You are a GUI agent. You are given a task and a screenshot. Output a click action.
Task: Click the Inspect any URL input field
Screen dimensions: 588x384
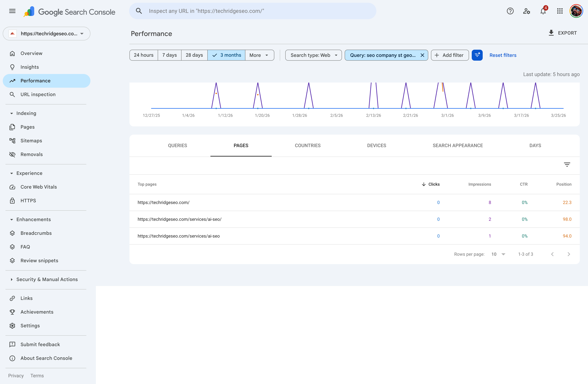tap(253, 11)
